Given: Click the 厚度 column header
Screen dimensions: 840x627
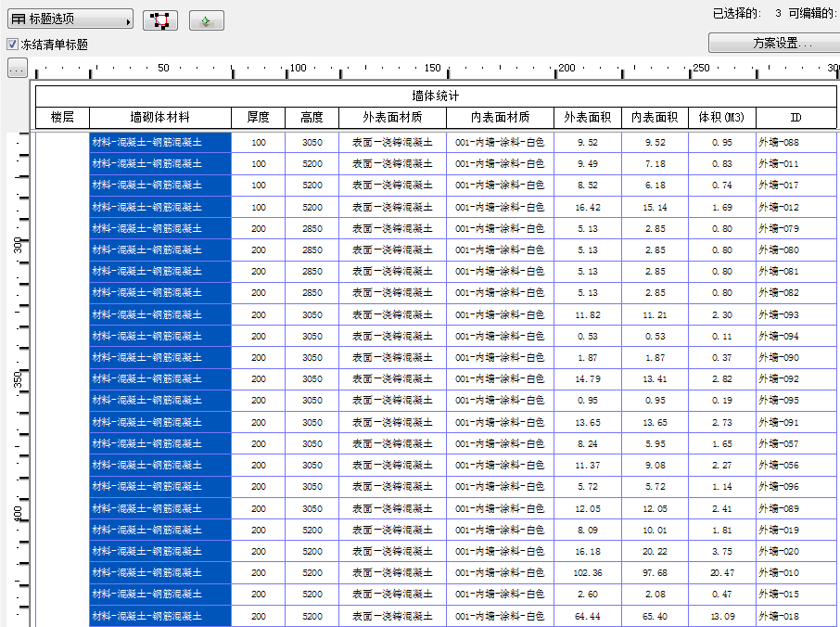Looking at the screenshot, I should (x=260, y=118).
